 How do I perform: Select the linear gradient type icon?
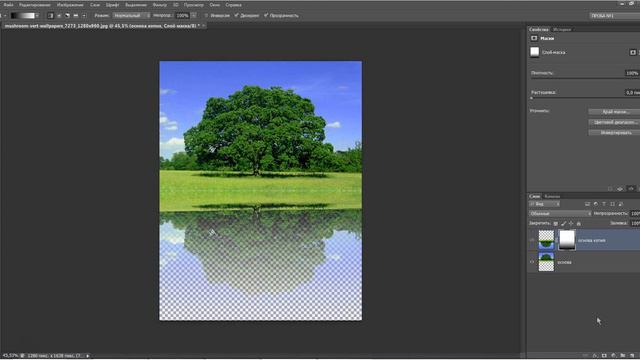(x=51, y=16)
